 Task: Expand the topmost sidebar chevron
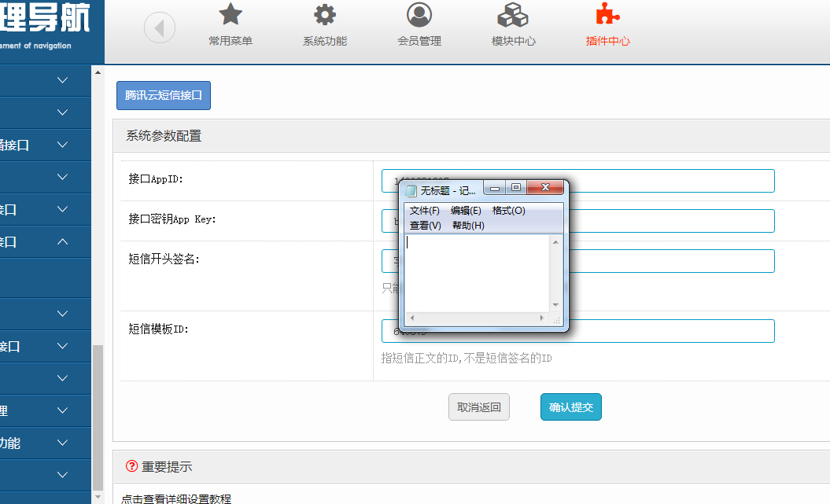63,80
